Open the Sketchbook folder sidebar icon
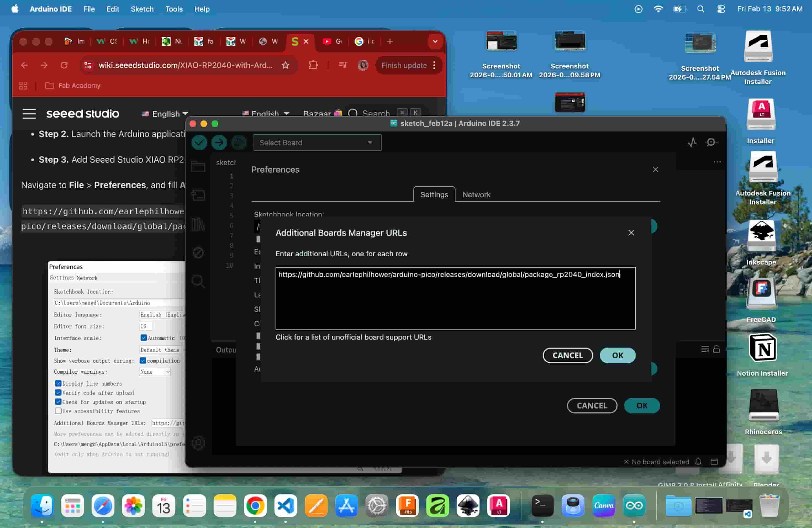The height and width of the screenshot is (528, 812). pos(198,167)
